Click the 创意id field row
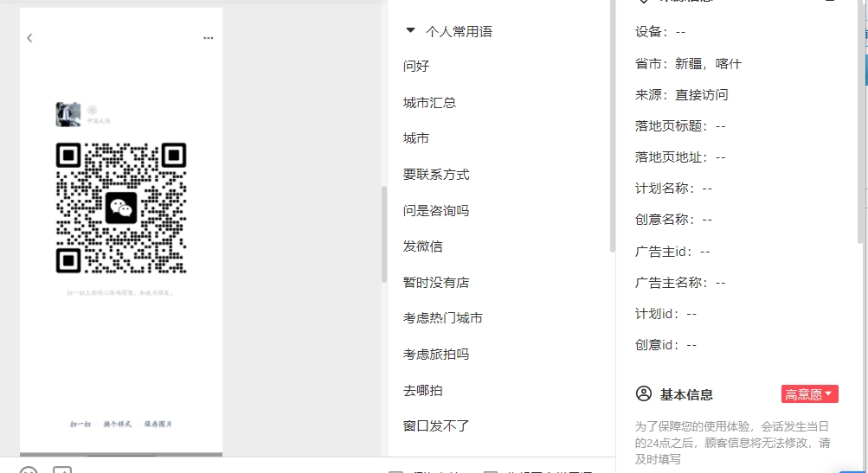The image size is (868, 473). [666, 345]
